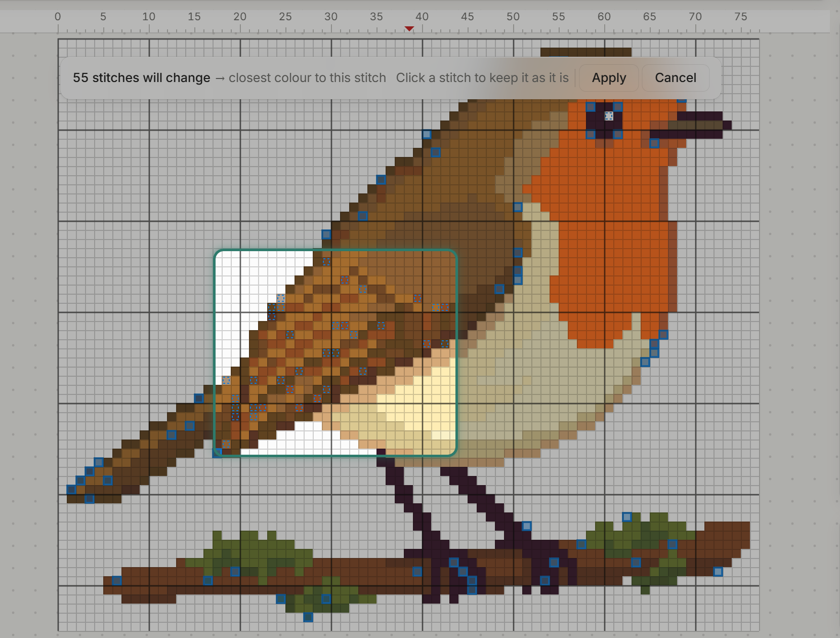Click ruler label 60
Screen dimensions: 840x638
click(x=604, y=17)
